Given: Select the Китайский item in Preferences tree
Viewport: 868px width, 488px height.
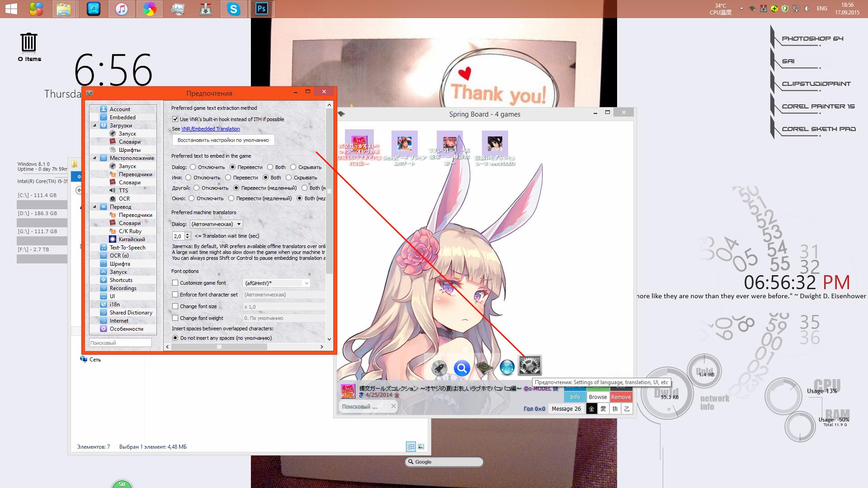Looking at the screenshot, I should pos(132,239).
